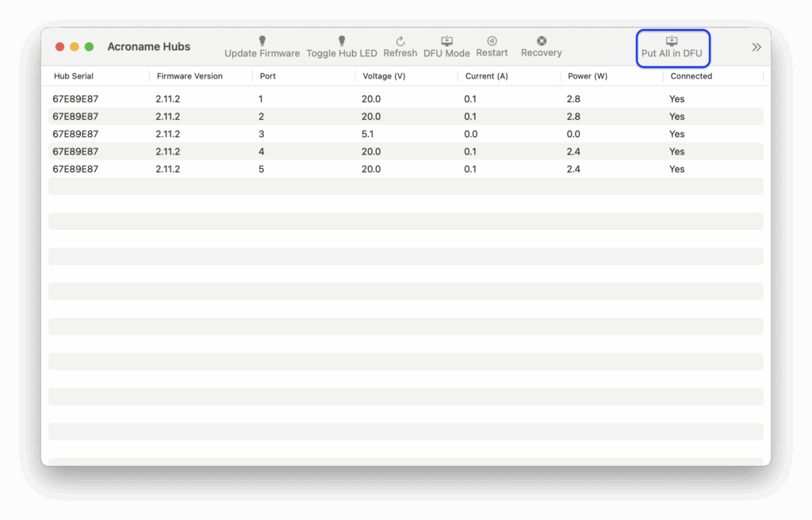Click port number 2 cell
Image resolution: width=812 pixels, height=520 pixels.
click(x=262, y=117)
